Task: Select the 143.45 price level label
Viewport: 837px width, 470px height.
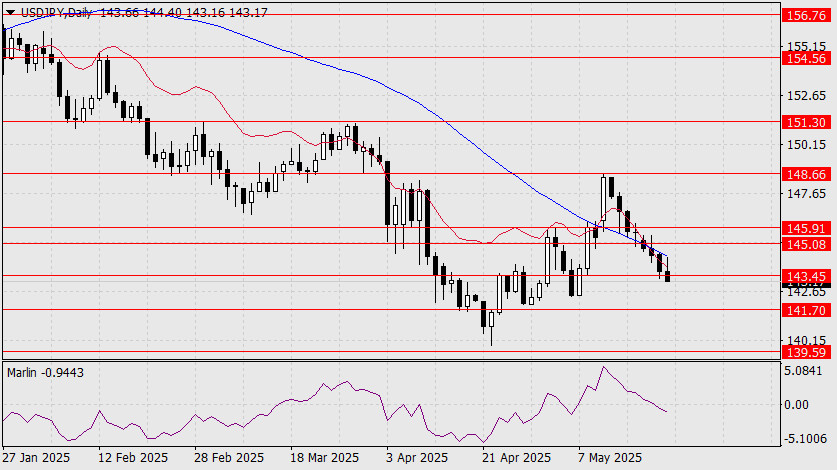Action: click(x=806, y=276)
